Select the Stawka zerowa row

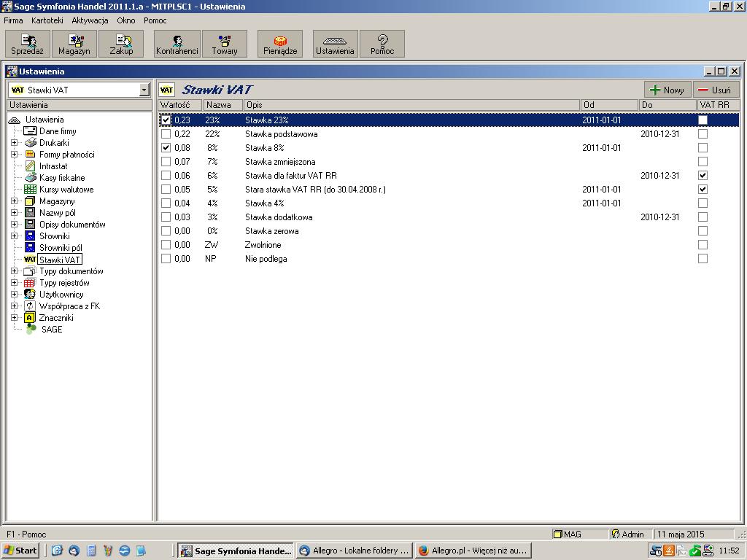pos(449,231)
